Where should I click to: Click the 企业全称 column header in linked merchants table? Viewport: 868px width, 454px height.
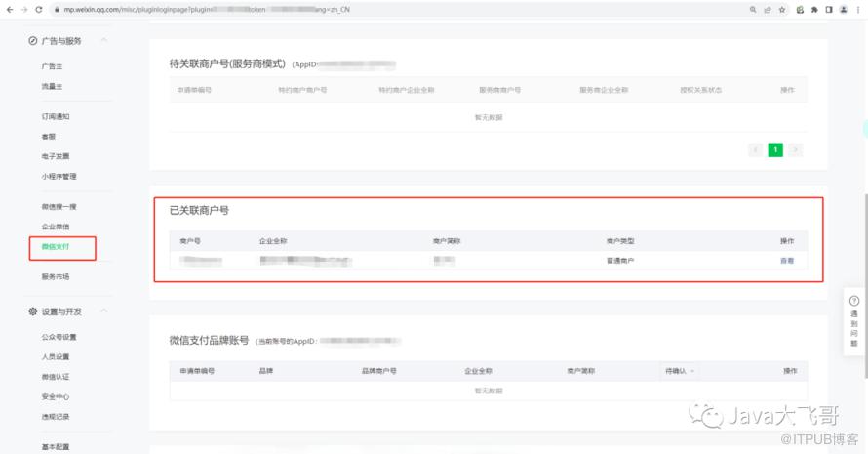273,241
